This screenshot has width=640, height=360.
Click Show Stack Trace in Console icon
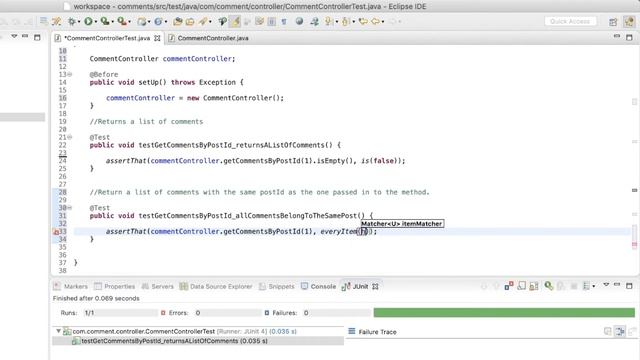click(607, 331)
